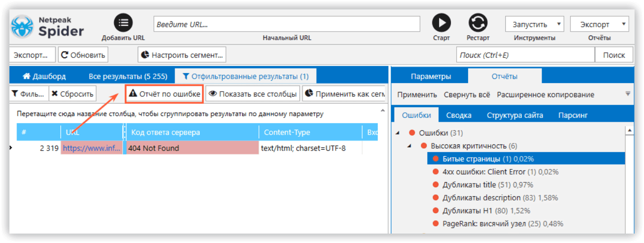644x243 pixels.
Task: Toggle Показать все столбцы eye button
Action: tap(253, 94)
